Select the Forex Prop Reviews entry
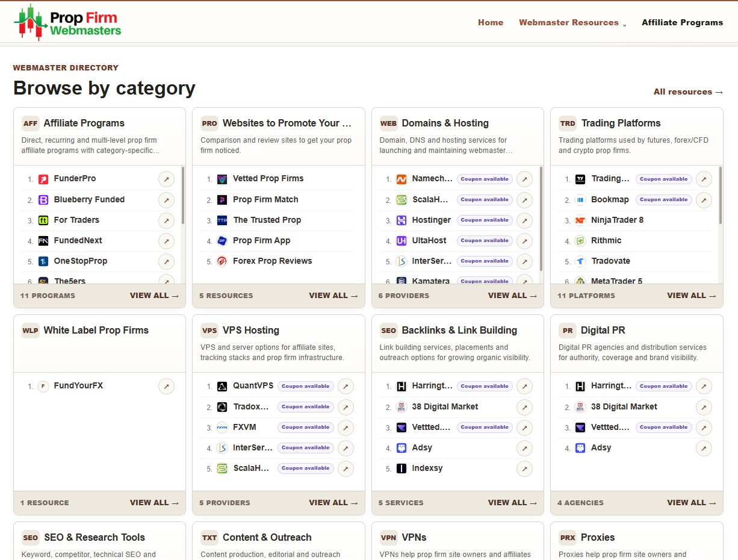Image resolution: width=738 pixels, height=560 pixels. [x=273, y=261]
